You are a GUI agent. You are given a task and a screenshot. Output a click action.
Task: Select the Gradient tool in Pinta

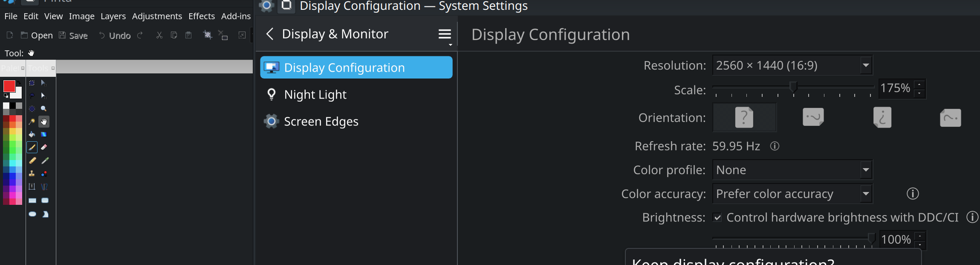click(x=44, y=134)
